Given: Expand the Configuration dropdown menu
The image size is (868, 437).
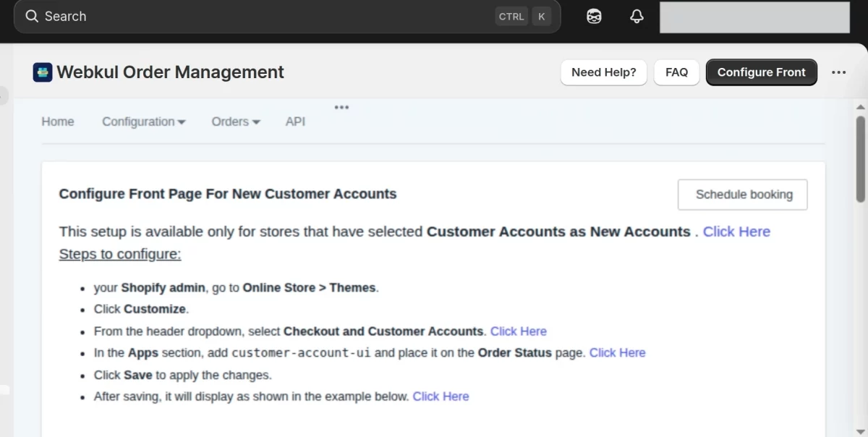Looking at the screenshot, I should tap(143, 122).
